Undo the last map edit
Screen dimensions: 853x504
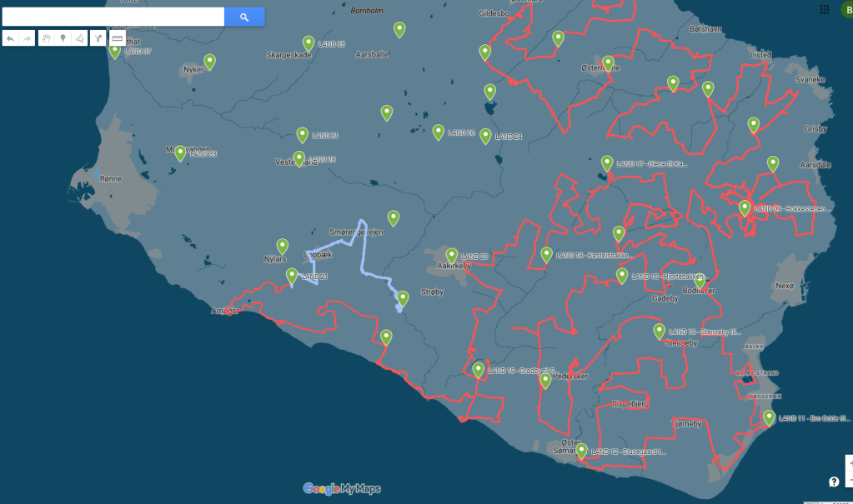tap(9, 38)
